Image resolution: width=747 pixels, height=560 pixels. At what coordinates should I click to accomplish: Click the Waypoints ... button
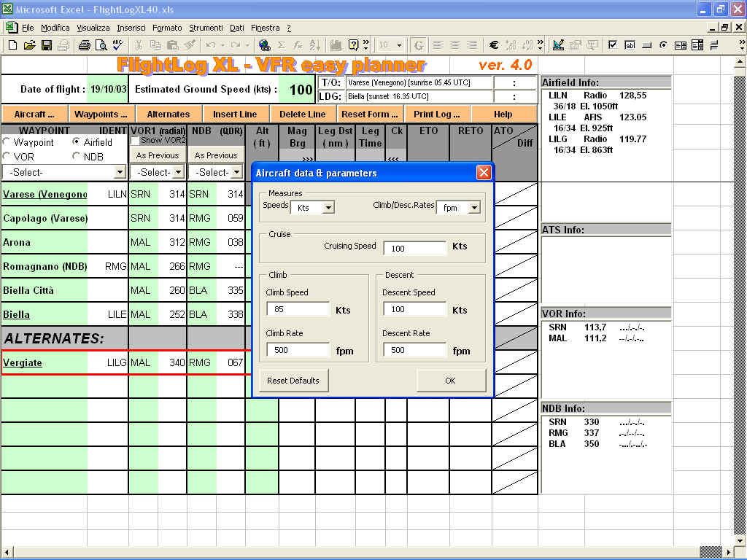(x=101, y=114)
